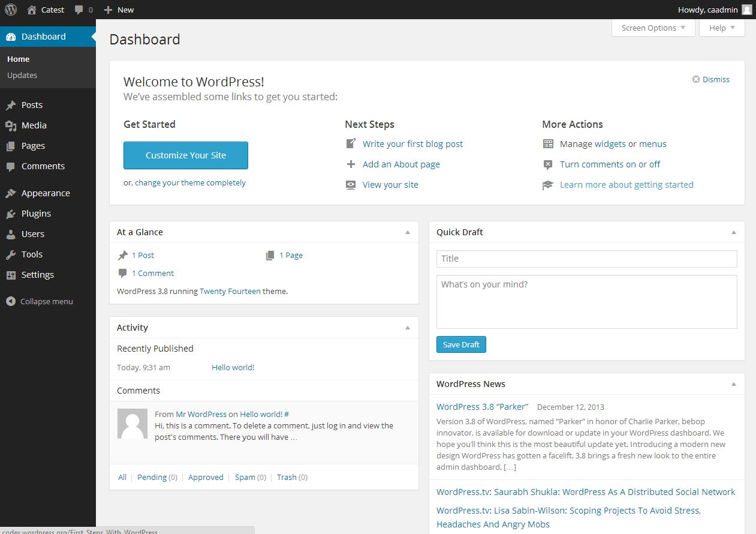Click the Users person icon
Screen dimensions: 756x534
click(11, 234)
